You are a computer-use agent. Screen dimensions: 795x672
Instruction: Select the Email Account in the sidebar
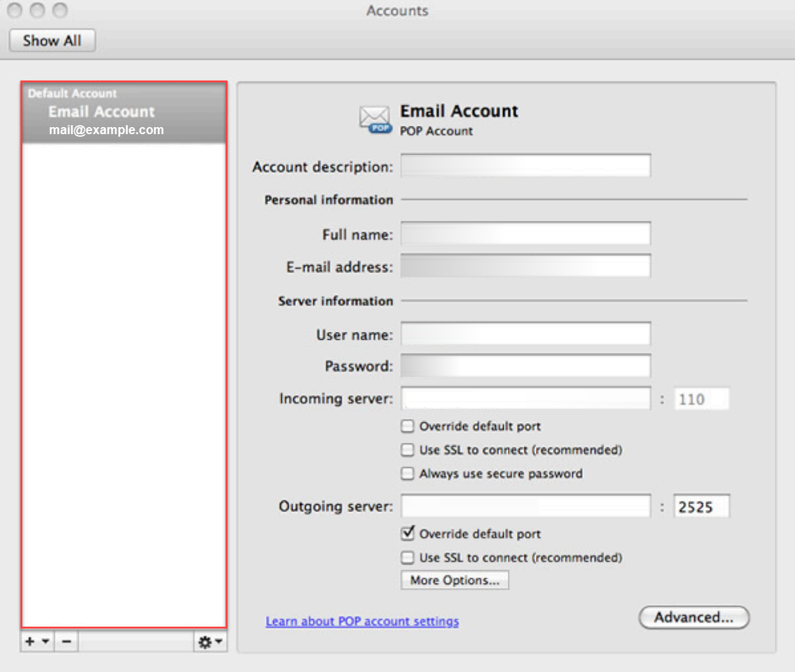pyautogui.click(x=101, y=112)
